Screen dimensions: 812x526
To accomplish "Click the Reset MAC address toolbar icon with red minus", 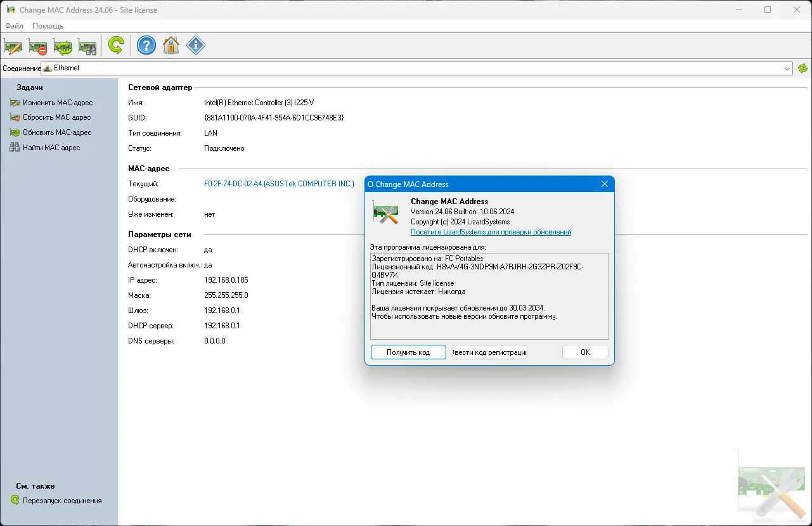I will coord(38,46).
